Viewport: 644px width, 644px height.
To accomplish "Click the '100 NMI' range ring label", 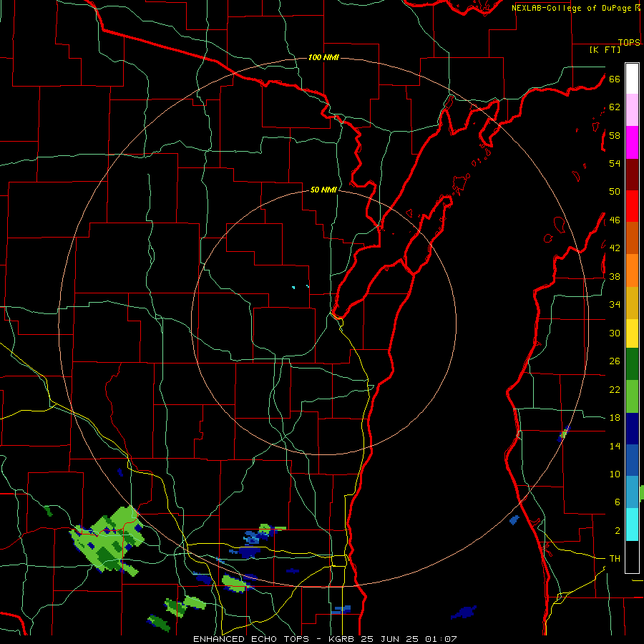I will (x=323, y=57).
